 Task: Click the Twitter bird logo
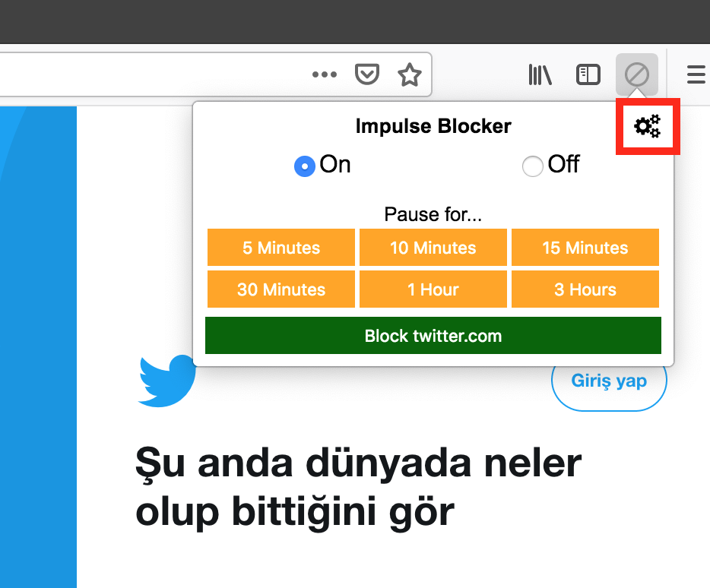pyautogui.click(x=166, y=381)
